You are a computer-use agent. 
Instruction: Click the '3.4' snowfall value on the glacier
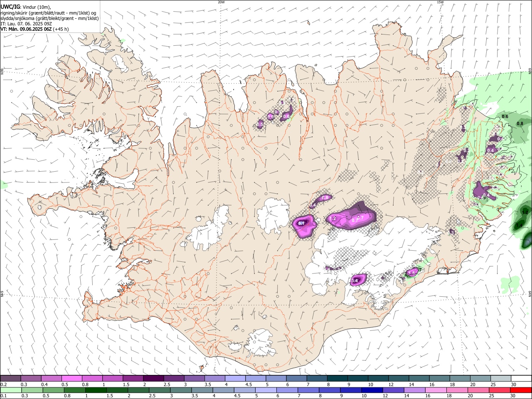coord(355,281)
